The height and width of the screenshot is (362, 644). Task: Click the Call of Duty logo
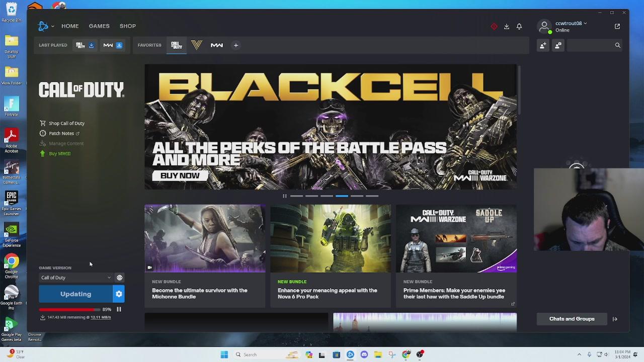pos(82,90)
